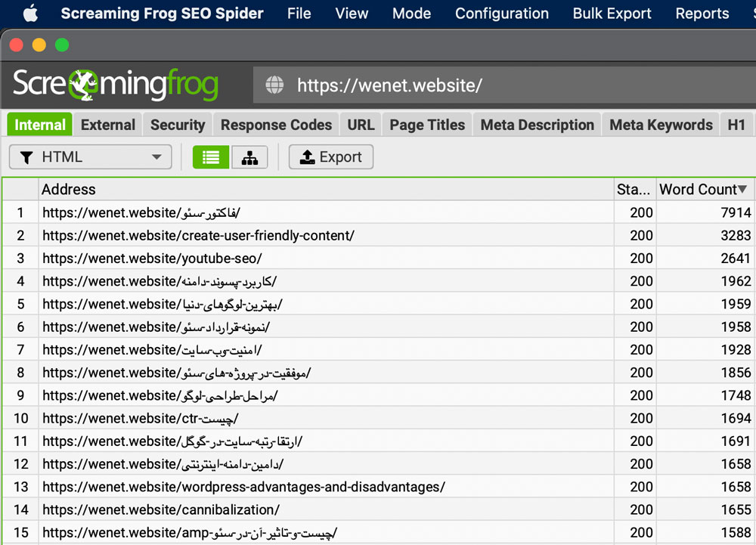Click the Word Count sort arrow

tap(742, 190)
